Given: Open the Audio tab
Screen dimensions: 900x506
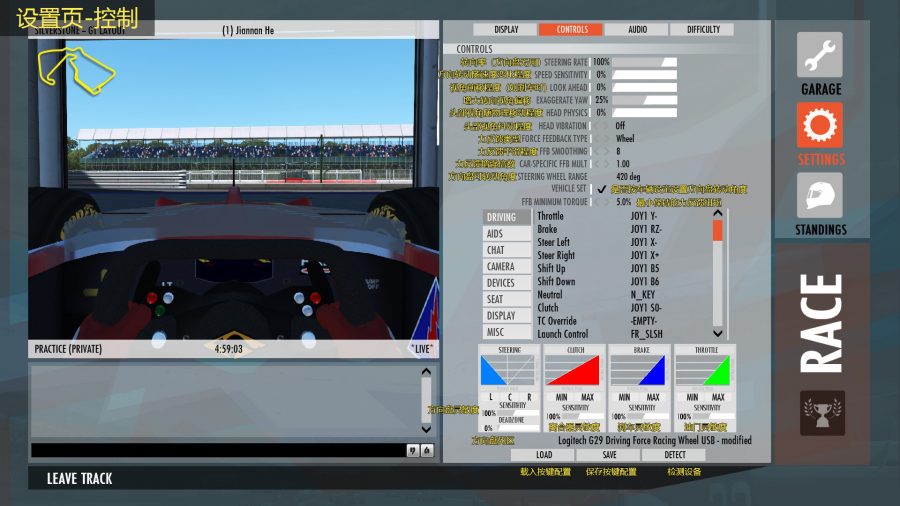Looking at the screenshot, I should pos(637,29).
